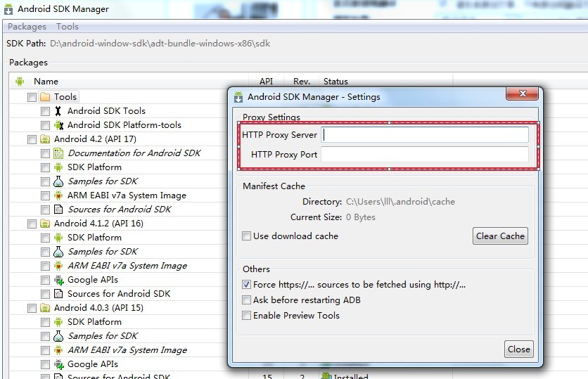Open the Packages menu

(27, 27)
